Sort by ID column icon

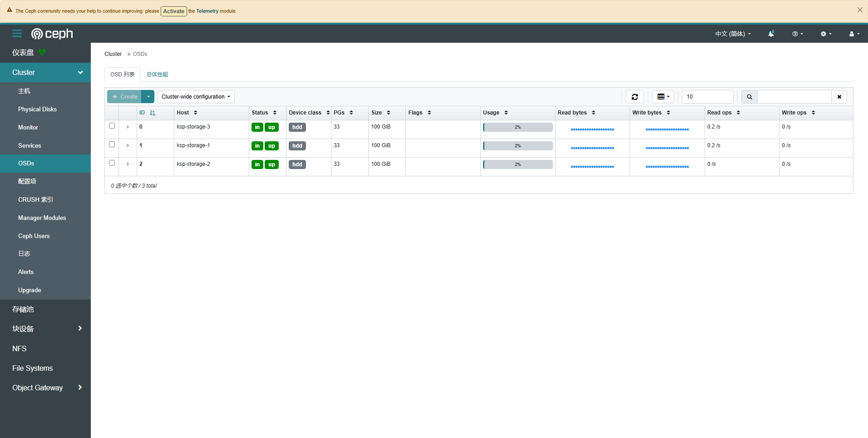coord(153,113)
